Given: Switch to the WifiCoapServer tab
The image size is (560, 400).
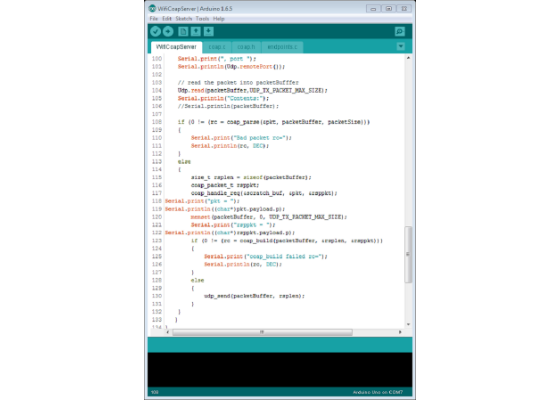Looking at the screenshot, I should point(176,47).
